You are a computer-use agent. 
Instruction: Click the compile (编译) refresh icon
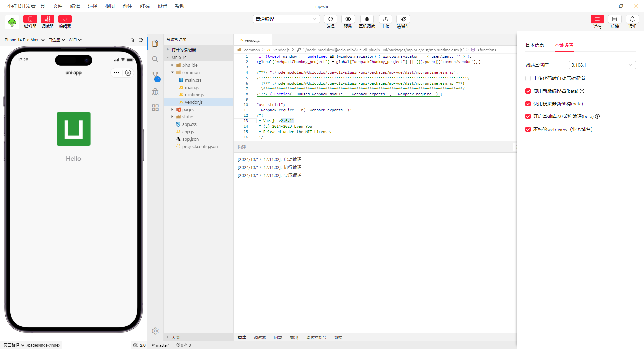click(331, 19)
